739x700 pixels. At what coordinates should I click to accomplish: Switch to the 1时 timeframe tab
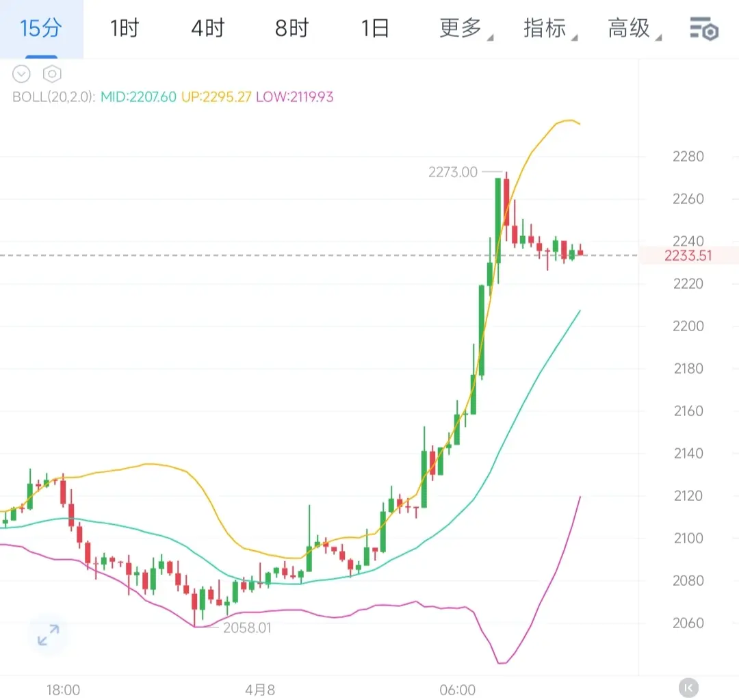tap(125, 28)
